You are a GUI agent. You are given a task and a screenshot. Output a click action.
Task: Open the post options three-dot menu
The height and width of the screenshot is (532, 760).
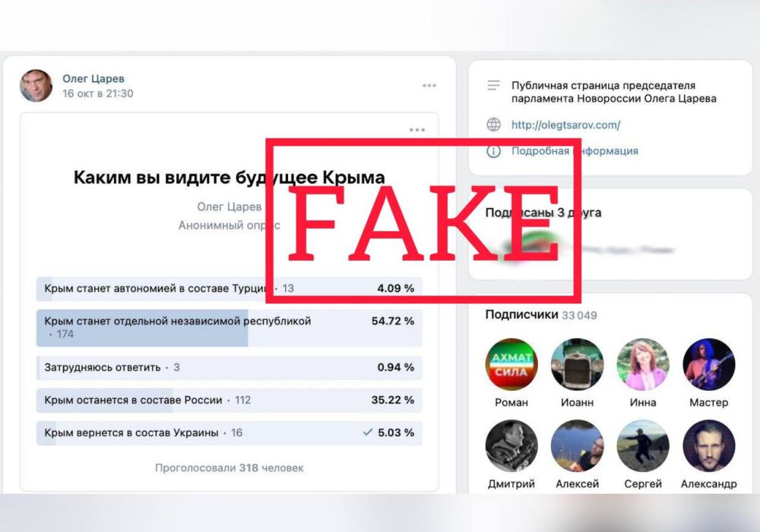point(429,86)
